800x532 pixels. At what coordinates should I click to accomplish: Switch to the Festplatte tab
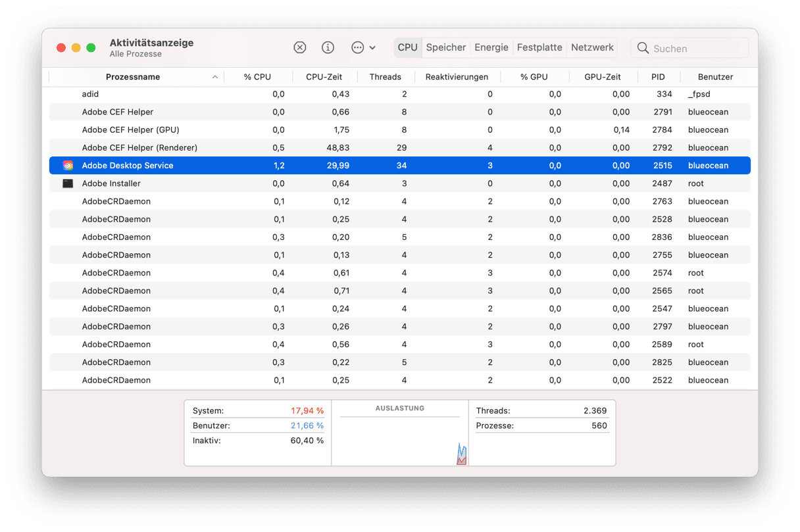(539, 47)
